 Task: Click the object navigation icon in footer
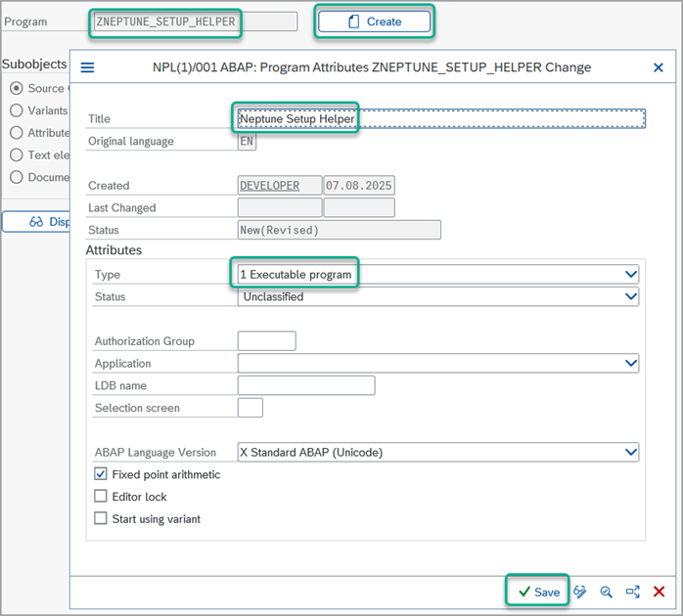[x=632, y=592]
